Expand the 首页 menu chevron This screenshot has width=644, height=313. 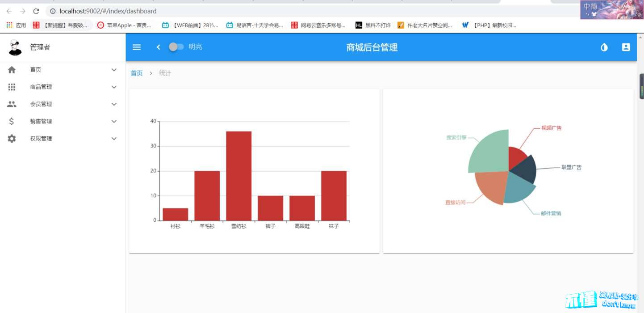click(114, 70)
